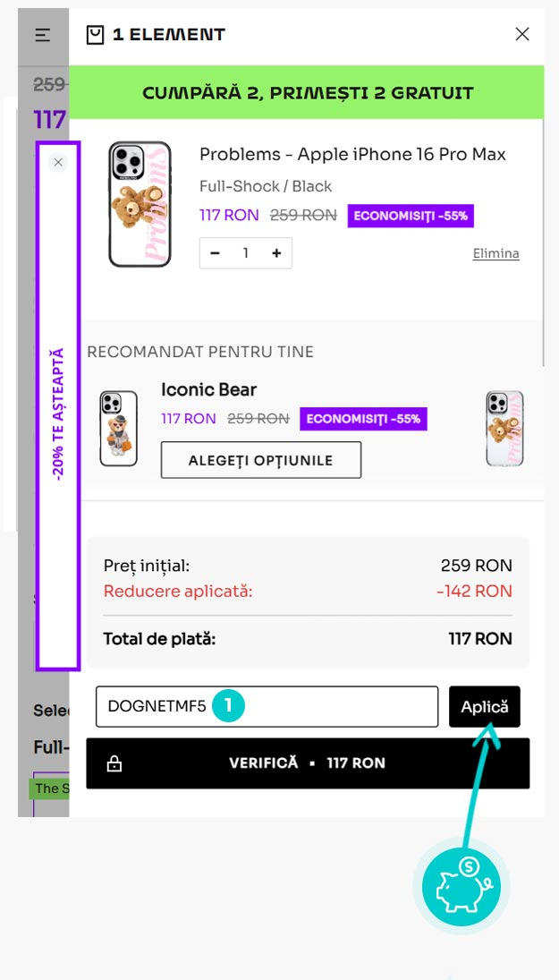Click the piggy bank savings icon
The height and width of the screenshot is (980, 559).
pos(461,887)
